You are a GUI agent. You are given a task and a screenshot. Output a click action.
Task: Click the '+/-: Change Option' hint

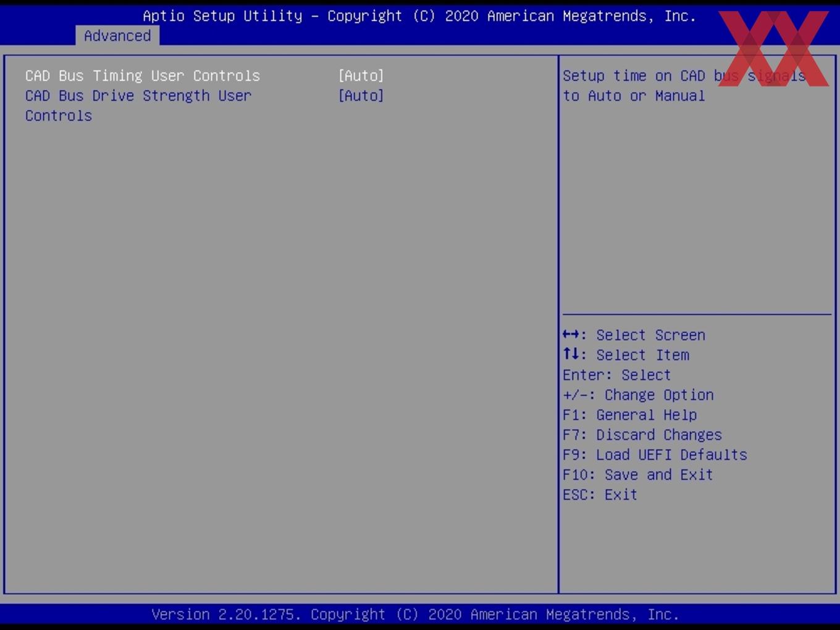tap(638, 395)
